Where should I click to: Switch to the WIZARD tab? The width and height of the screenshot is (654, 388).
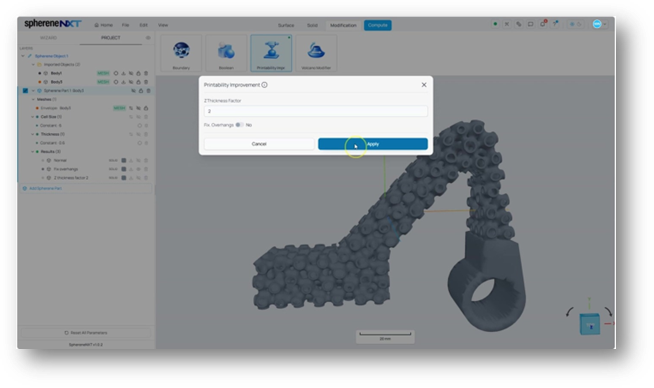click(x=48, y=38)
